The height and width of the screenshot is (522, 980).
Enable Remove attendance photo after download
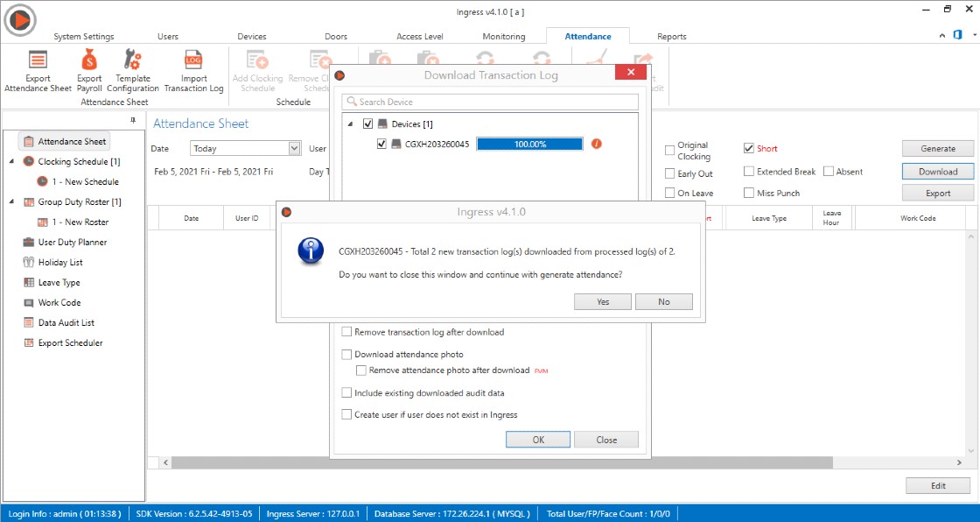tap(361, 370)
